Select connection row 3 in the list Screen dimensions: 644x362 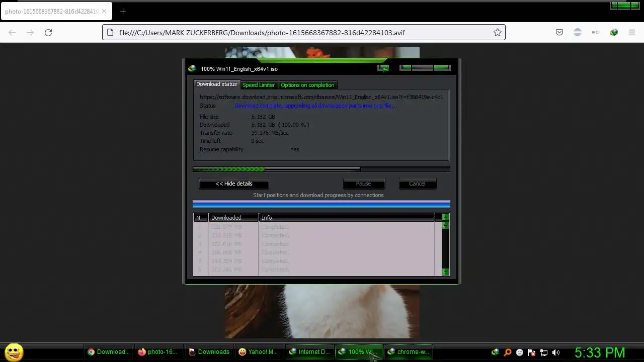click(314, 244)
